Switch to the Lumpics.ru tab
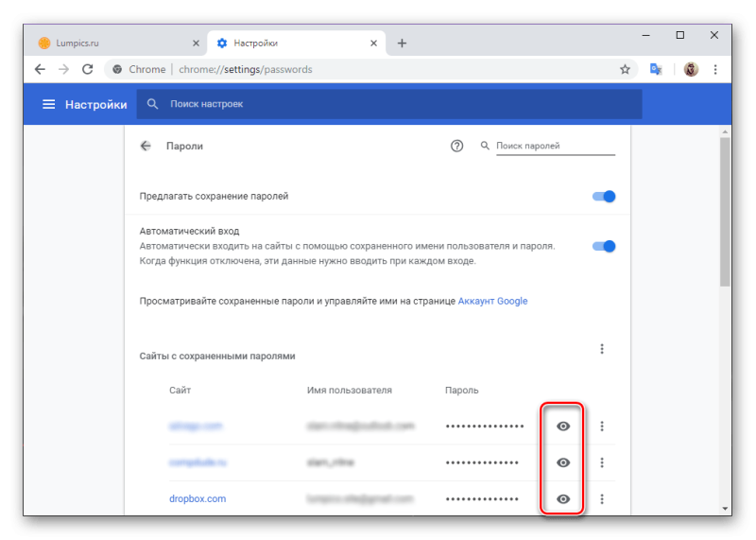The image size is (756, 540). (115, 44)
